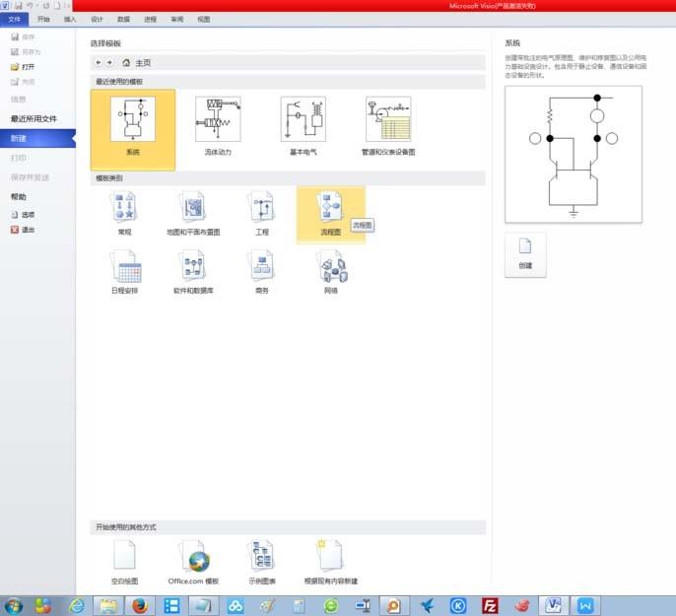Click 退出 to exit Visio

click(x=24, y=230)
